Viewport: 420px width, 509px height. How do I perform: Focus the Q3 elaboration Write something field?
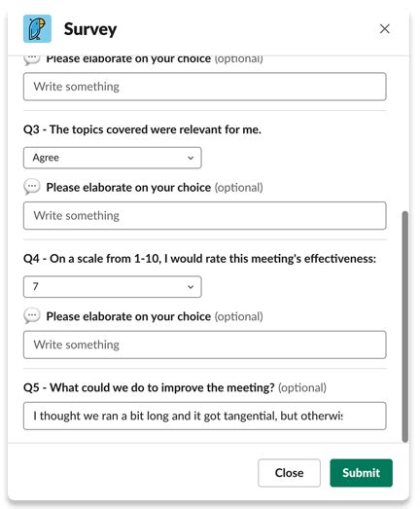(204, 215)
